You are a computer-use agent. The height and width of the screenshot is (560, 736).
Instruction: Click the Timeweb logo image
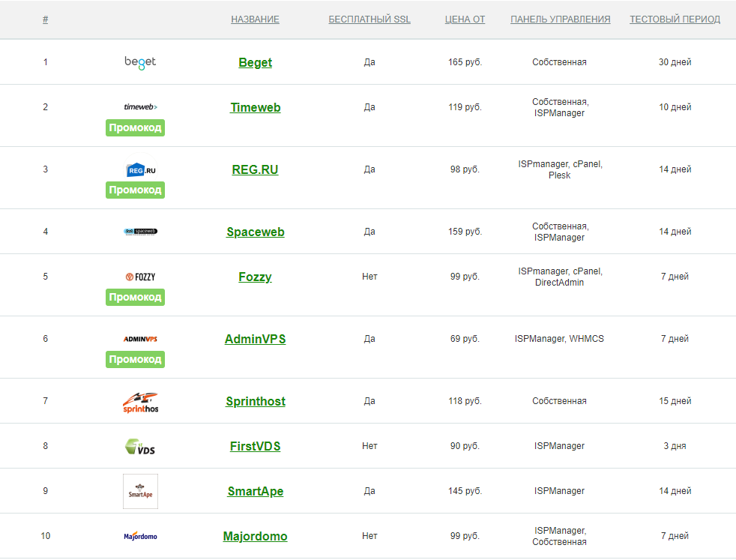coord(140,107)
